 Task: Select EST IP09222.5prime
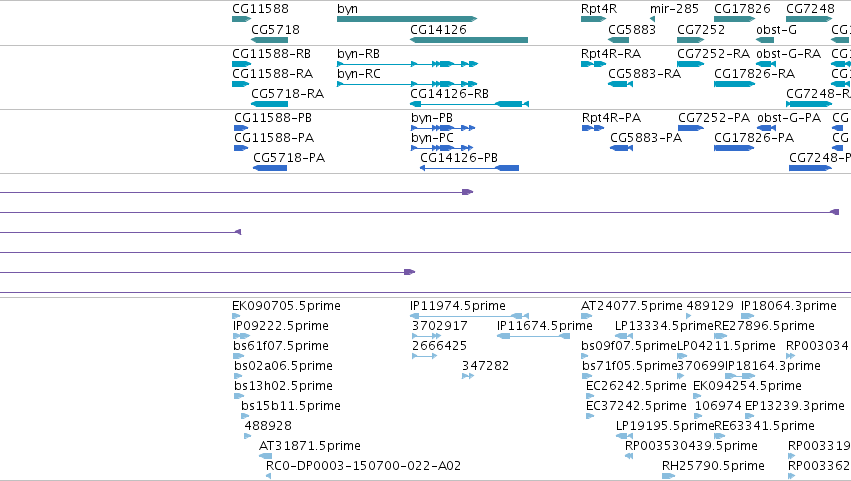(281, 326)
